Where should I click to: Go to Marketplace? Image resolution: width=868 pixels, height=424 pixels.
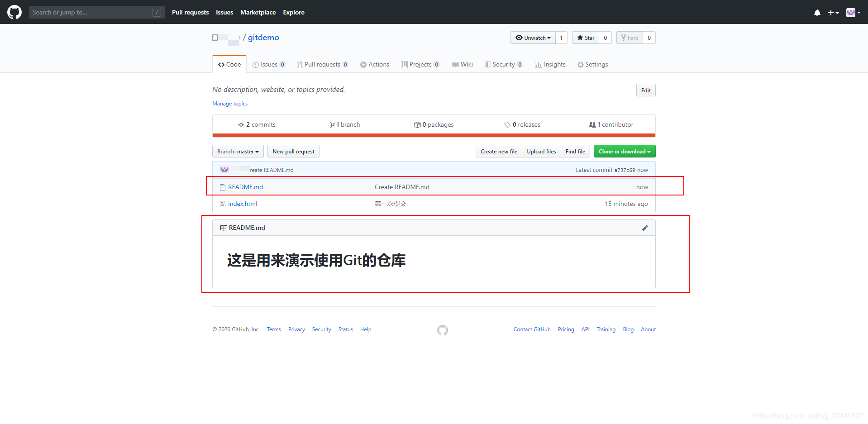coord(258,12)
